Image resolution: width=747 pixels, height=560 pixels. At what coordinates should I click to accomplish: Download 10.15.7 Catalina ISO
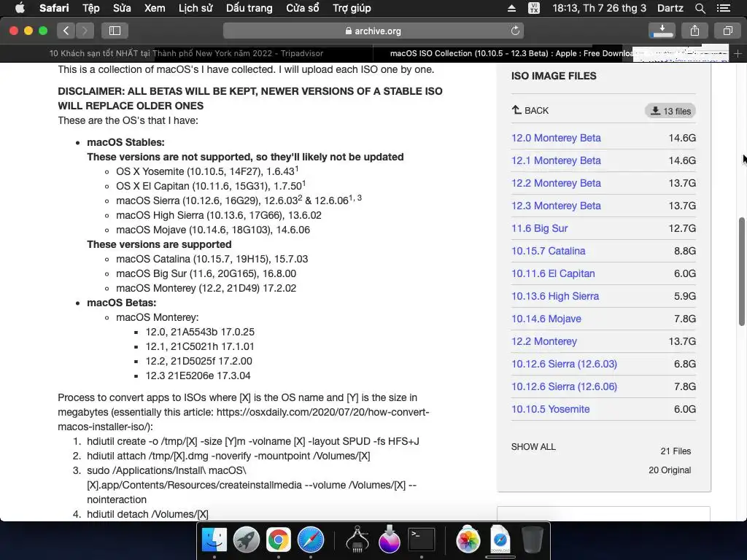(549, 251)
